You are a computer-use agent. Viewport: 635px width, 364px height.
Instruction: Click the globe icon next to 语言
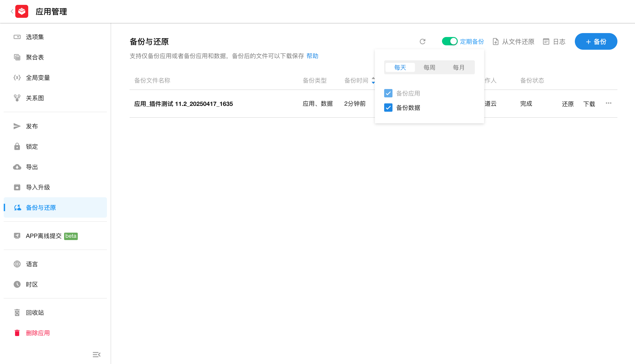pyautogui.click(x=17, y=264)
